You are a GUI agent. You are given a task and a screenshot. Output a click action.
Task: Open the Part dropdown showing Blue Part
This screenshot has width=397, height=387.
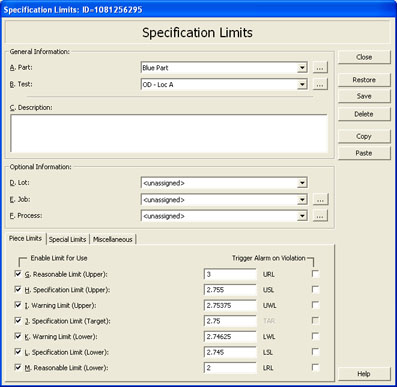(302, 68)
